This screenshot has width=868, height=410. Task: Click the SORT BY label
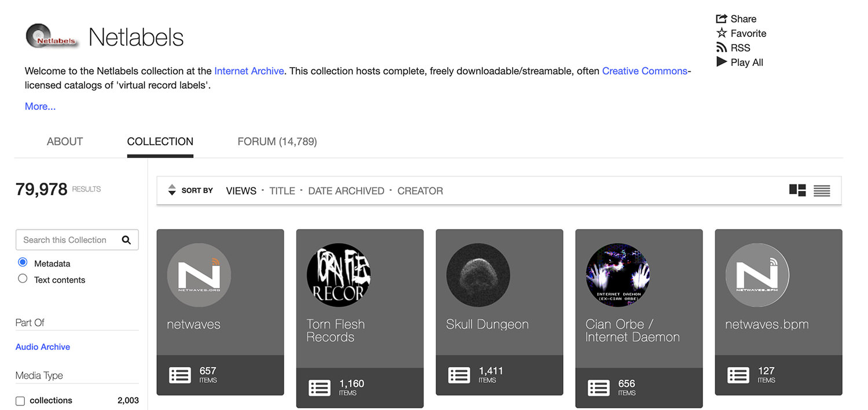197,190
